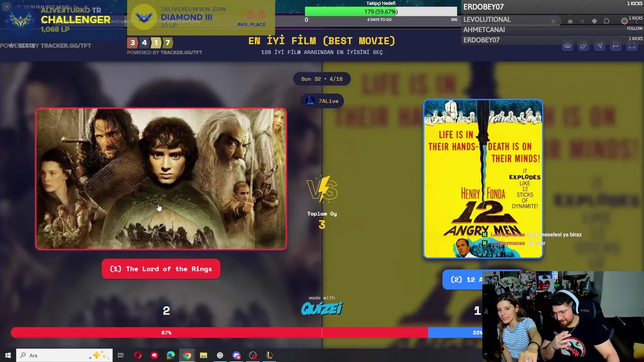Click the red 67% vote bar
This screenshot has width=644, height=362.
coord(219,333)
